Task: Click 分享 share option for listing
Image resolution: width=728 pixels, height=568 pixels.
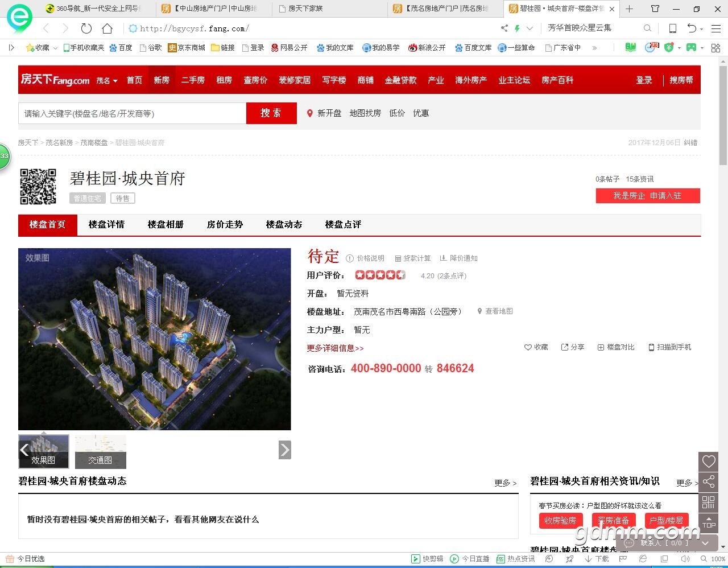Action: (573, 347)
